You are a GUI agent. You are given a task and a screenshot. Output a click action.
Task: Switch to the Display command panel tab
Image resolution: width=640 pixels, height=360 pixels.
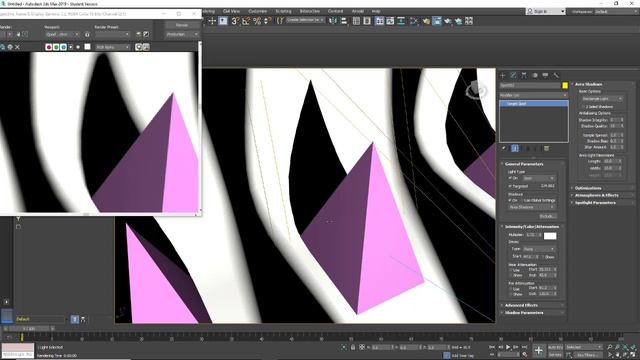pyautogui.click(x=545, y=76)
